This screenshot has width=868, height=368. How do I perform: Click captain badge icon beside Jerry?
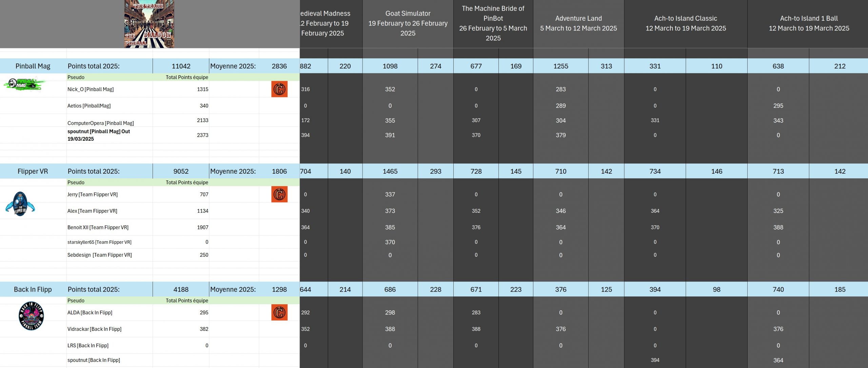279,194
